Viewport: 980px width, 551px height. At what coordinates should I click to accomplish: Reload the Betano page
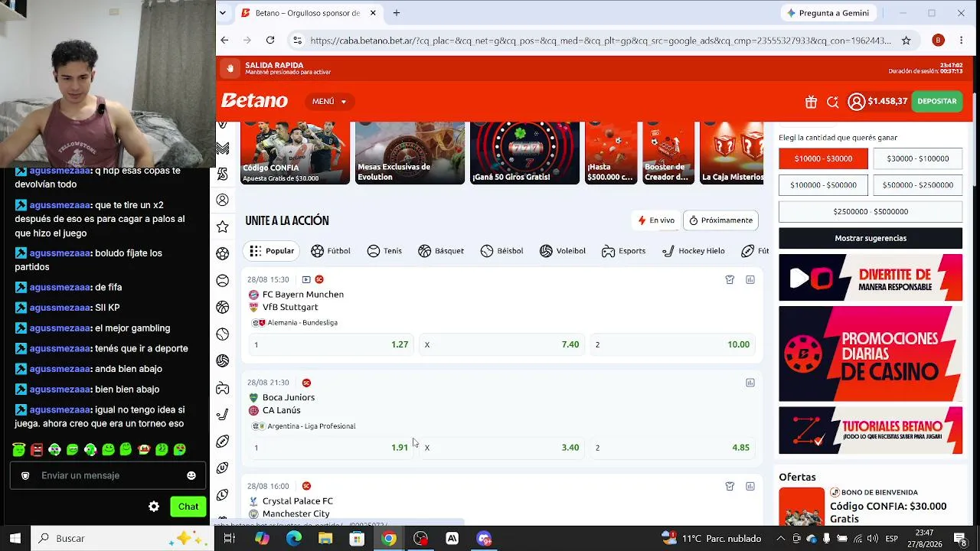pos(270,41)
